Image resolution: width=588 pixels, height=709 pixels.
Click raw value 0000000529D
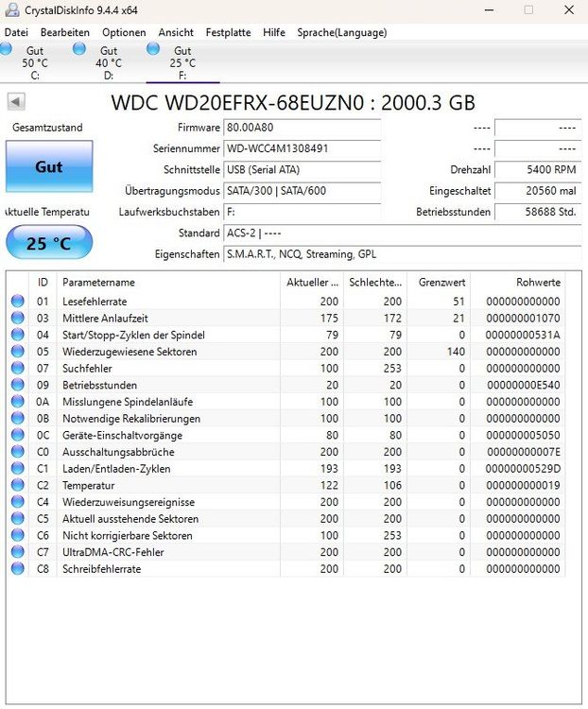coord(523,469)
